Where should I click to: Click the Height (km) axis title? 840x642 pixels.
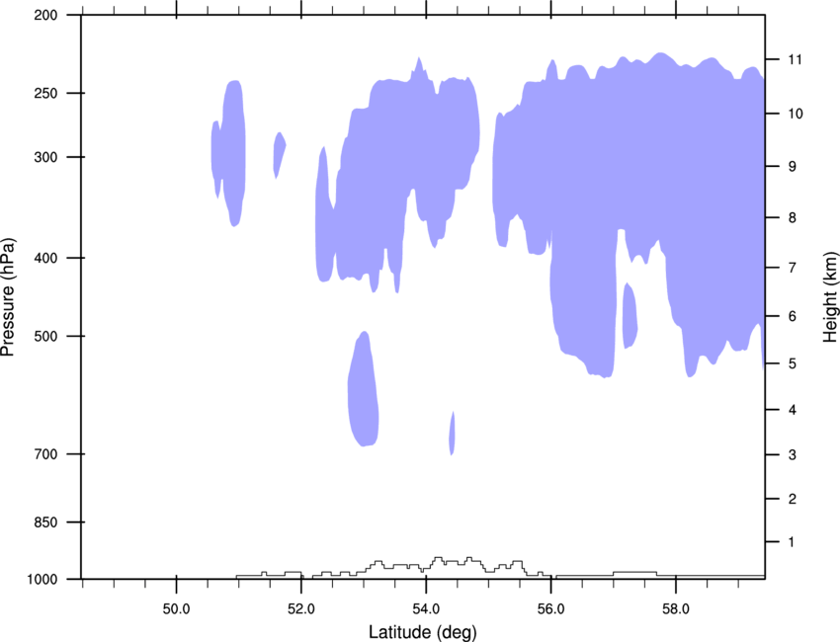tap(830, 296)
